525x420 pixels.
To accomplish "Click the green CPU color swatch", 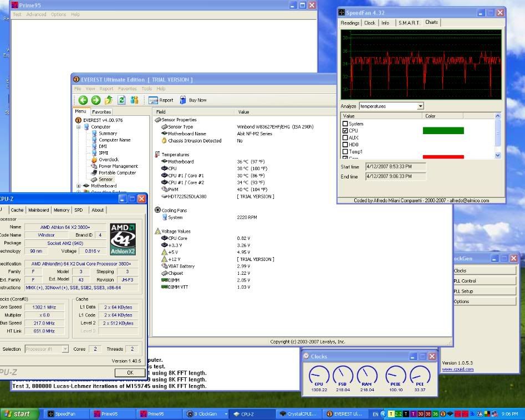I will [x=443, y=131].
